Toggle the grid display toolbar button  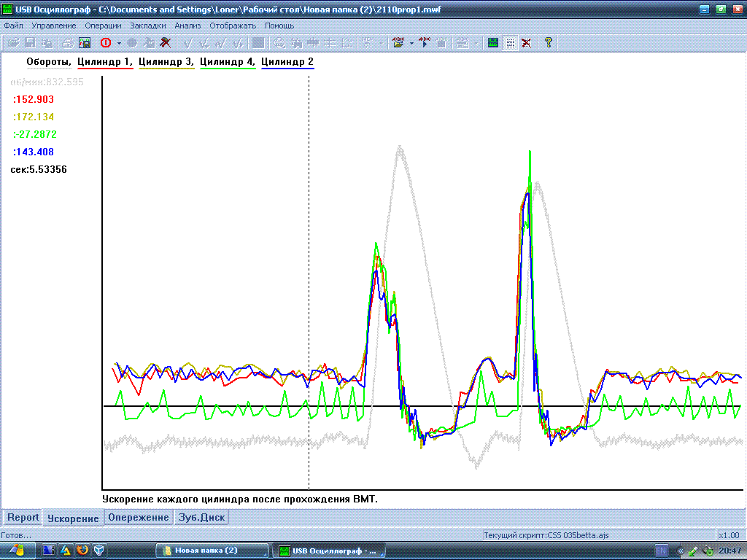pyautogui.click(x=510, y=43)
